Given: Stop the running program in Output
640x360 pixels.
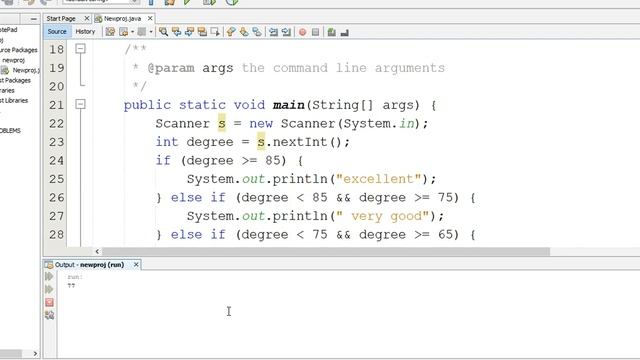Looking at the screenshot, I should coord(49,302).
